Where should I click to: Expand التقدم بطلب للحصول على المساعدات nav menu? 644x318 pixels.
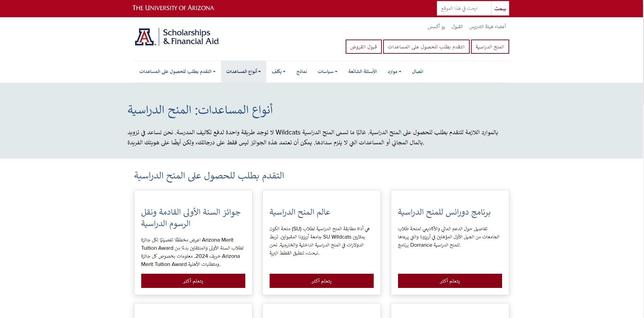pyautogui.click(x=177, y=72)
